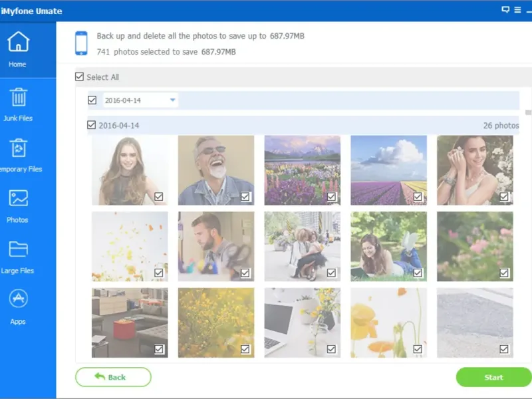
Task: Open Large Files folder icon
Action: (19, 249)
